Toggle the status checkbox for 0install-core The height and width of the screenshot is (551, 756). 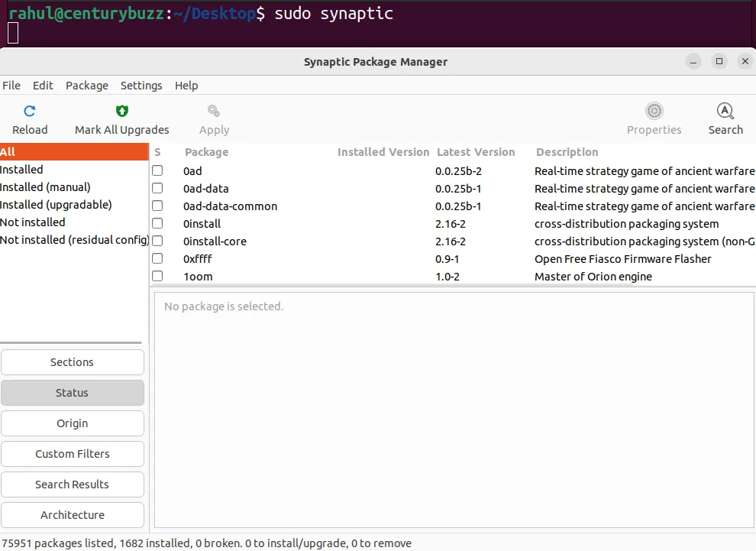(157, 241)
